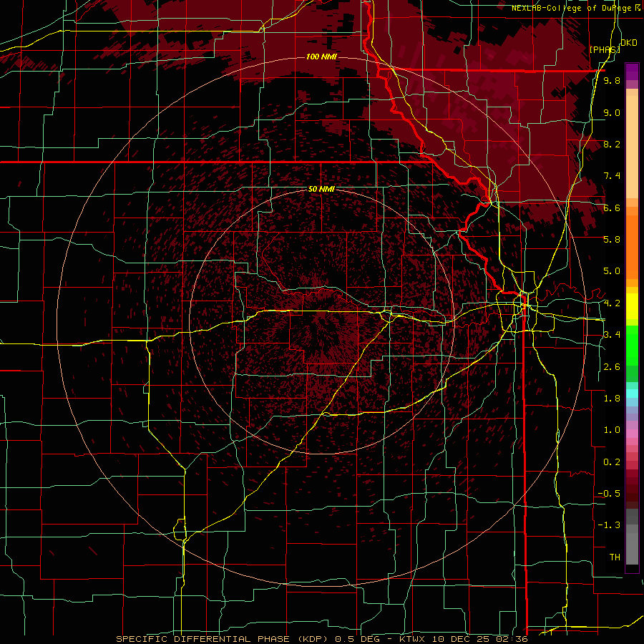Viewport: 644px width, 644px height.
Task: Pick the cyan band of the color bar
Action: pyautogui.click(x=632, y=394)
